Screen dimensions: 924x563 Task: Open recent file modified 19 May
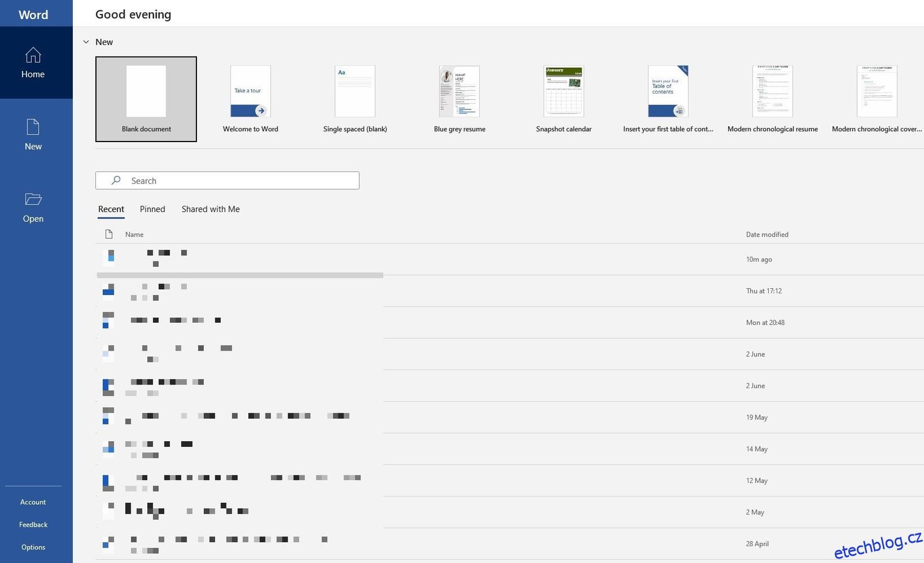(510, 417)
